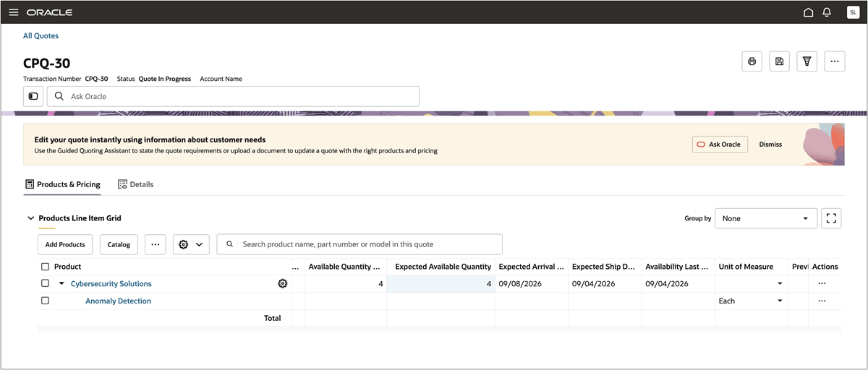Click the funnel icon next to save

pos(807,61)
